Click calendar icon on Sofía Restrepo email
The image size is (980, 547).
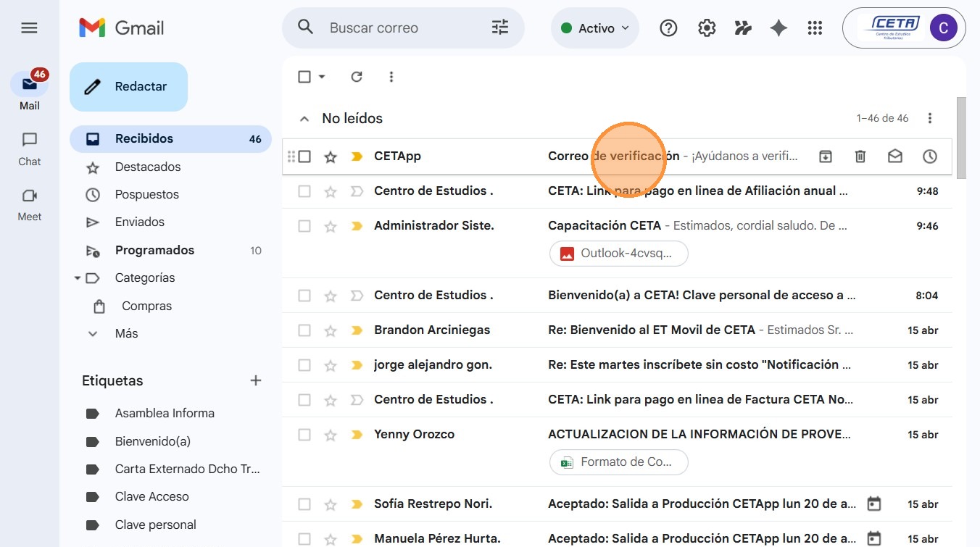pos(874,504)
